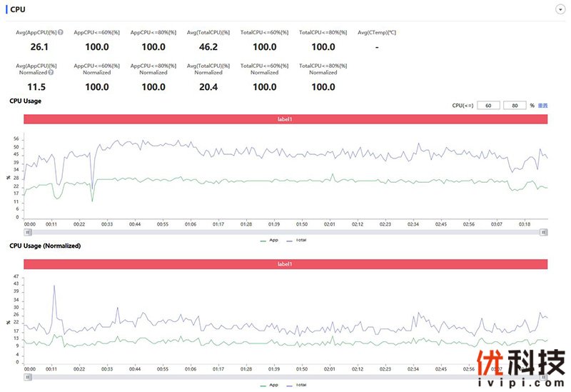
Task: Toggle App series in CPU Usage legend
Action: [x=269, y=240]
